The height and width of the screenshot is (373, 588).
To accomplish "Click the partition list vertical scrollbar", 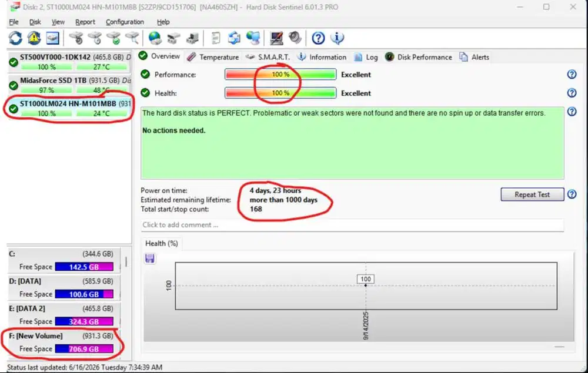I will pos(126,262).
